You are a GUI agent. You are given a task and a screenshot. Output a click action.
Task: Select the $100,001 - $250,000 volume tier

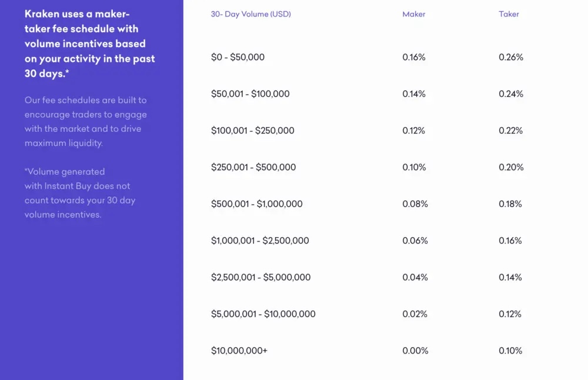253,131
